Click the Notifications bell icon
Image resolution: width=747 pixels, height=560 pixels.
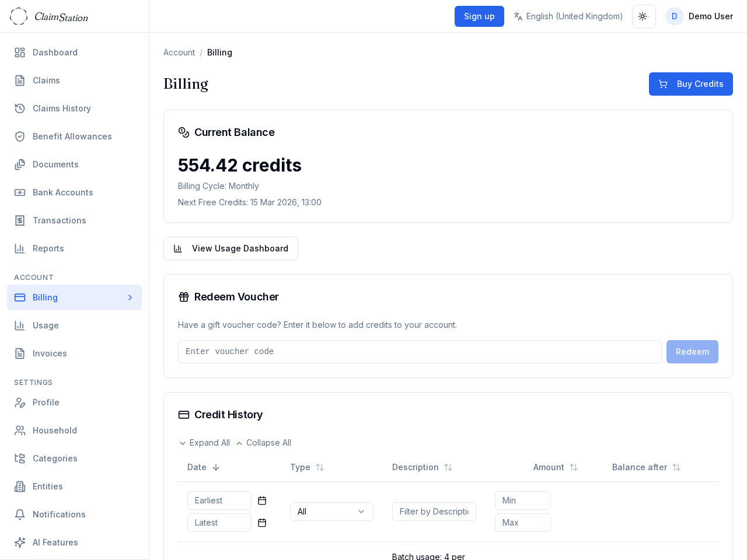(x=20, y=514)
